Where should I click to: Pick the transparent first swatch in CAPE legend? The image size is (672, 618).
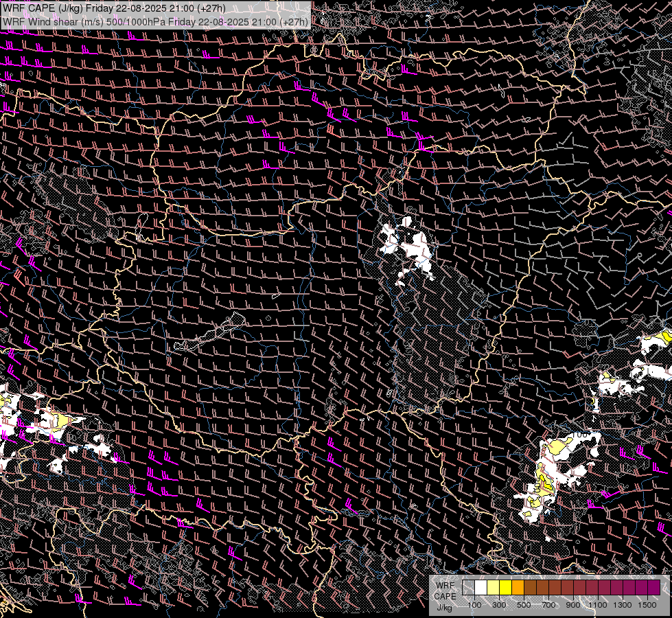point(468,588)
